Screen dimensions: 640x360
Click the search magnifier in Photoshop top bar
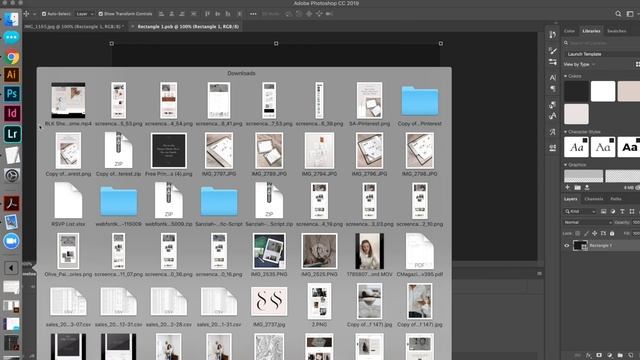pyautogui.click(x=618, y=14)
